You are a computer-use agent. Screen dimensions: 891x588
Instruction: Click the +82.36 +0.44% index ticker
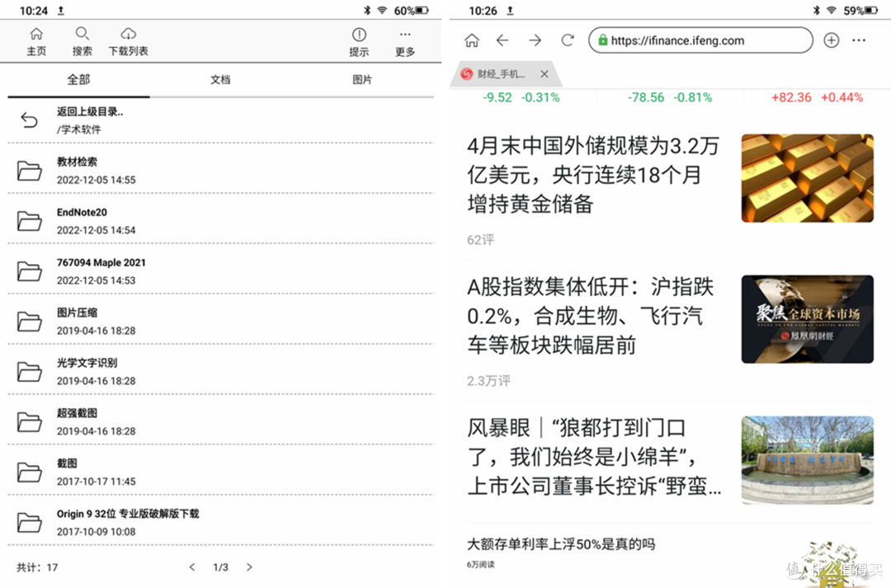tap(817, 97)
